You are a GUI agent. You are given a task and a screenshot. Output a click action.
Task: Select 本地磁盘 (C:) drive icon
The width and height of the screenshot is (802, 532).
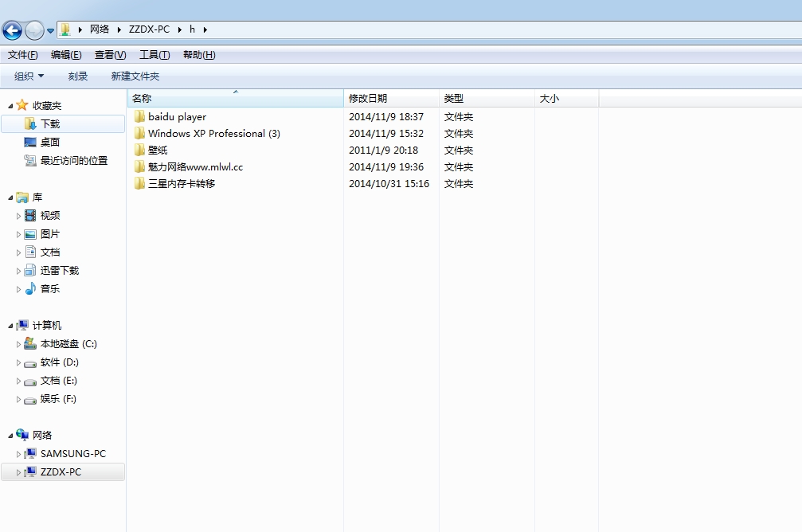(30, 343)
